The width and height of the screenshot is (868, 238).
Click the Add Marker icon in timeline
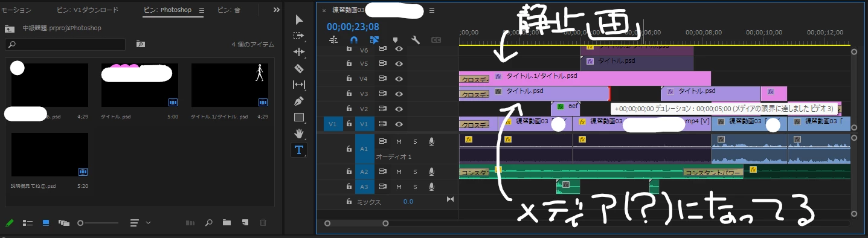[395, 40]
